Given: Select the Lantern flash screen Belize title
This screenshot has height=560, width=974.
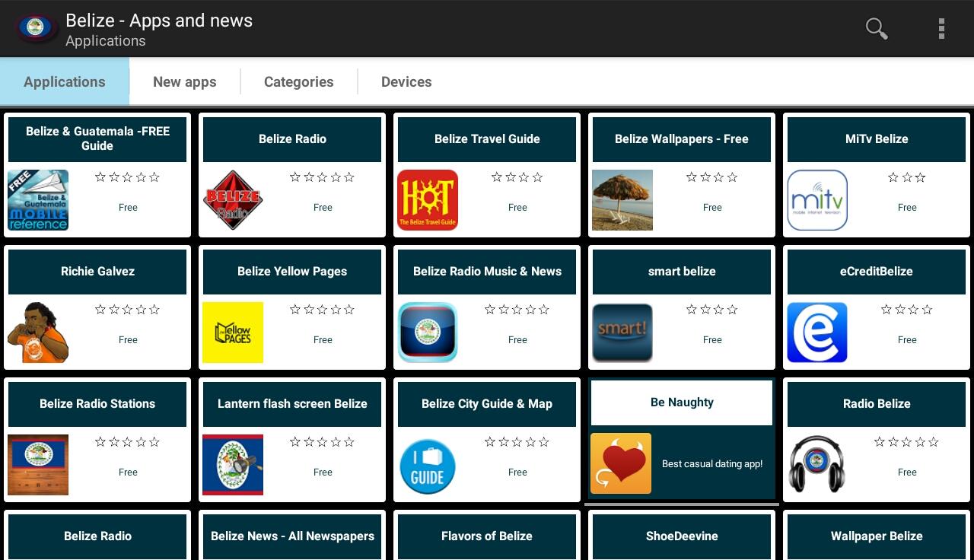Looking at the screenshot, I should (x=292, y=403).
